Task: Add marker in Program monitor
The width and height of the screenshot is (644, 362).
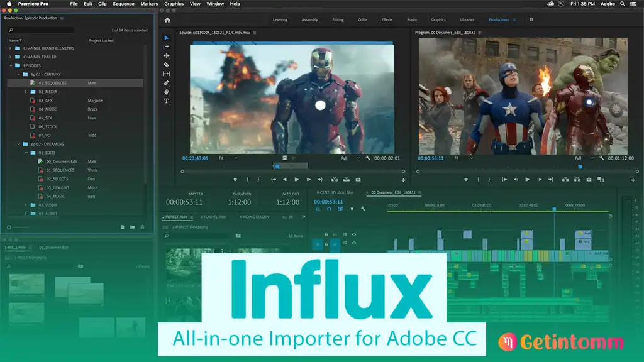Action: tap(466, 179)
